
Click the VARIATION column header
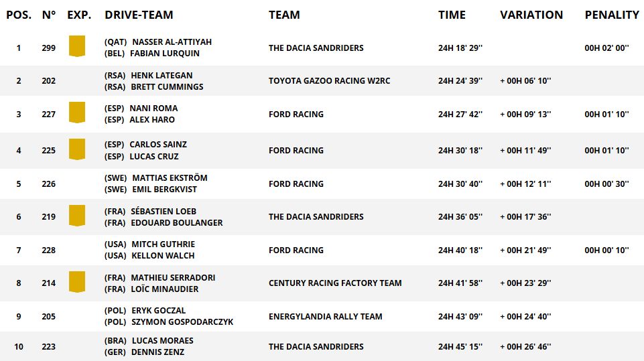[531, 15]
